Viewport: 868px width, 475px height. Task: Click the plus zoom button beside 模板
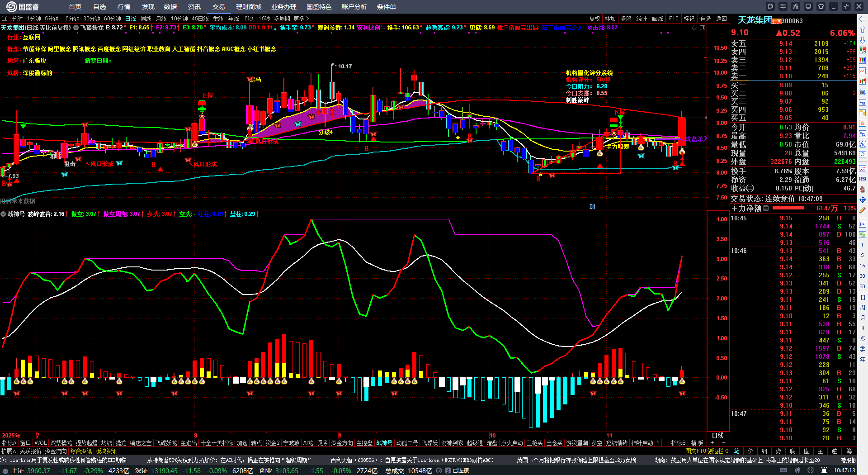pyautogui.click(x=713, y=443)
